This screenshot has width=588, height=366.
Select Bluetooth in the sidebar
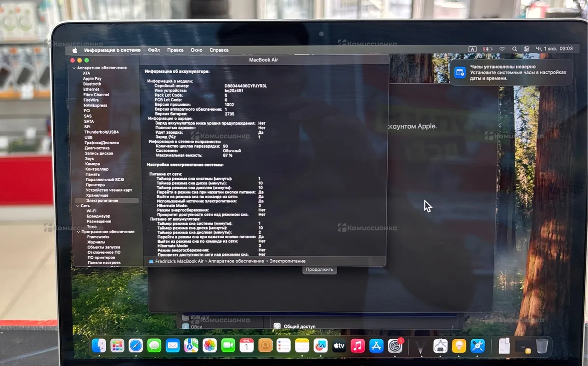92,84
